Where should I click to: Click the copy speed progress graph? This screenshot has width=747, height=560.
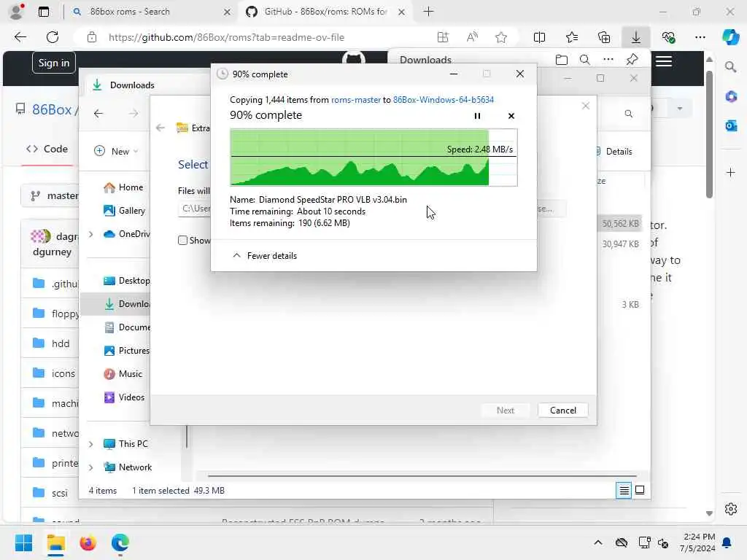click(x=373, y=157)
